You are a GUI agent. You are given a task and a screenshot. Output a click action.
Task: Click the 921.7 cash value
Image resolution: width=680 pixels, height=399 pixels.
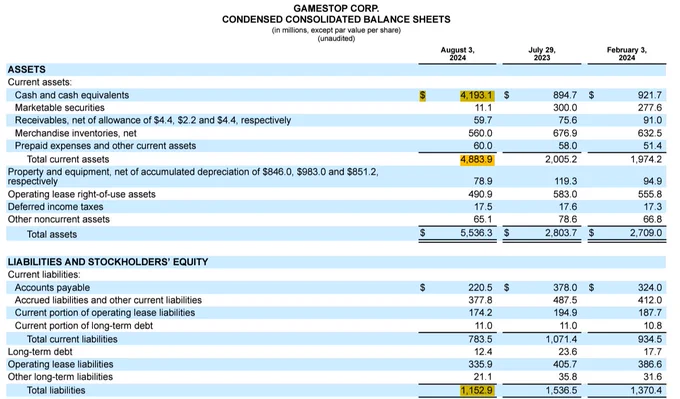click(650, 95)
